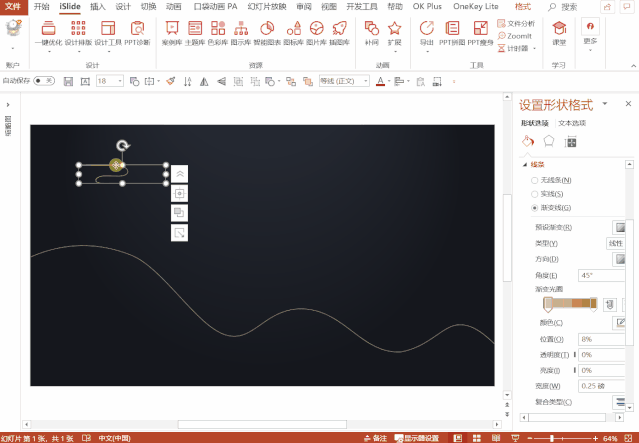The height and width of the screenshot is (443, 639).
Task: Click format painter brush in quick toolbar
Action: tap(171, 81)
